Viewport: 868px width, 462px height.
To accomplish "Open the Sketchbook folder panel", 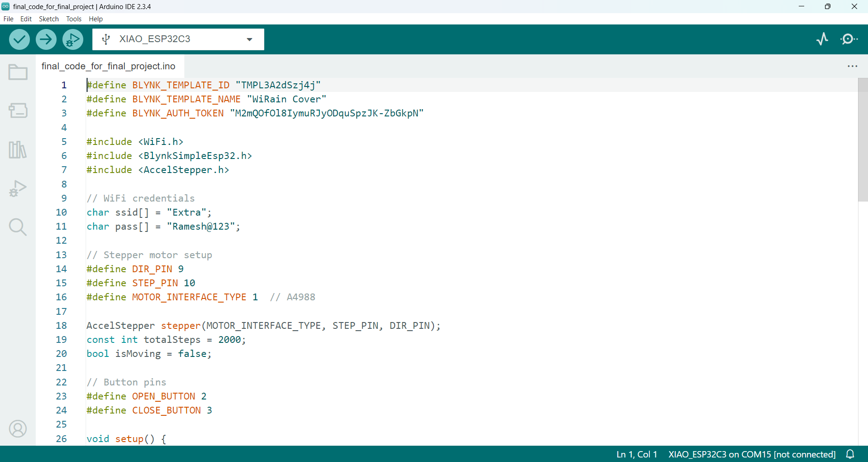I will (18, 72).
